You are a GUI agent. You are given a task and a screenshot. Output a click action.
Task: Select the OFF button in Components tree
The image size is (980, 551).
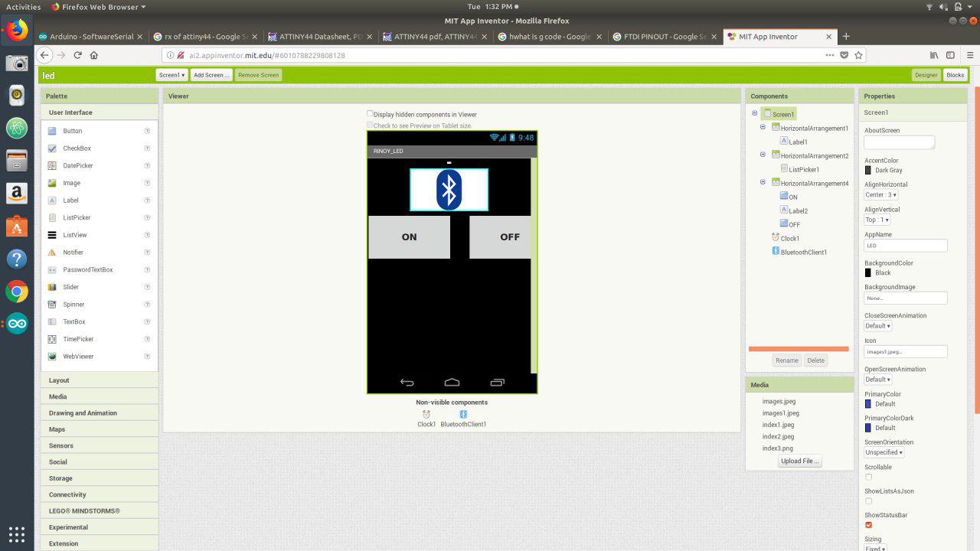click(x=795, y=224)
